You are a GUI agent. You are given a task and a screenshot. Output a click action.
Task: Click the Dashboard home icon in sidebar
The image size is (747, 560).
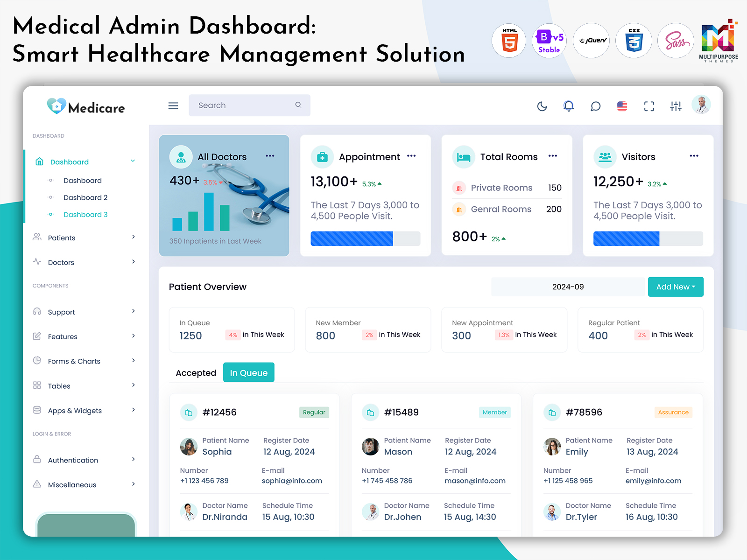(39, 161)
